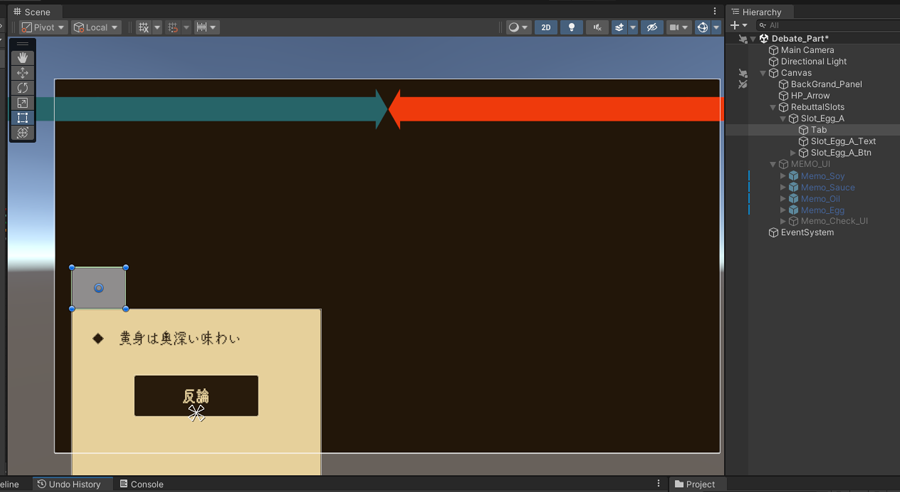Select the Hand view tool

(x=22, y=58)
